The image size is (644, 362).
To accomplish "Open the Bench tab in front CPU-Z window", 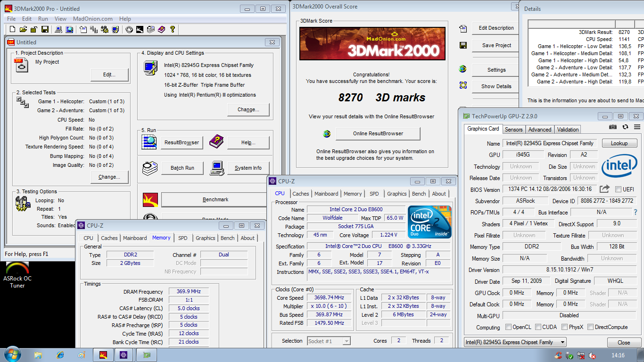I will point(419,194).
